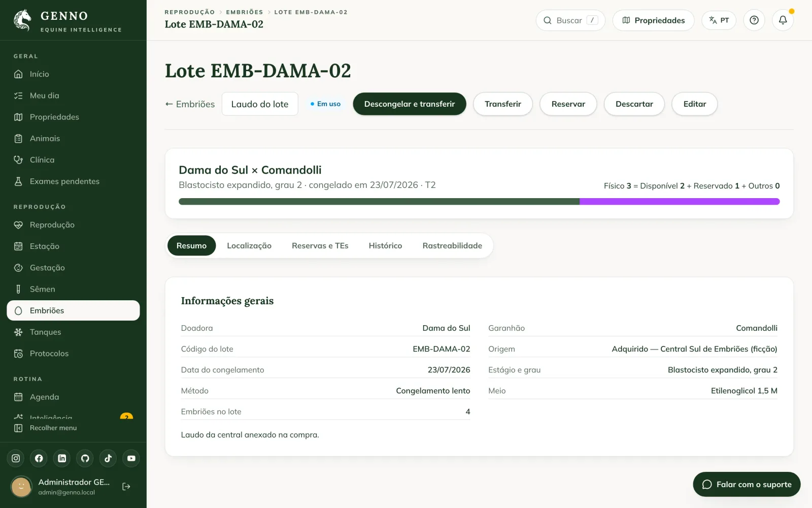Open Facebook social icon
The image size is (812, 508).
[x=39, y=458]
